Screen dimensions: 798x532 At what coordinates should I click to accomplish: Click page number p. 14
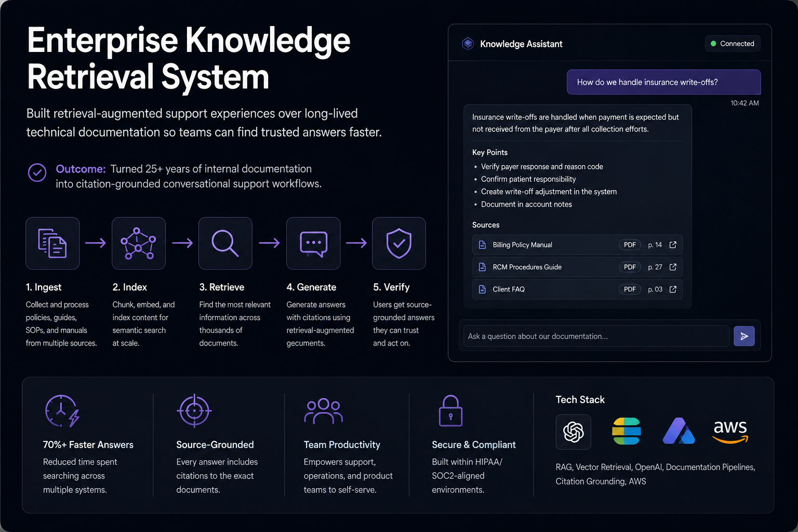tap(655, 245)
